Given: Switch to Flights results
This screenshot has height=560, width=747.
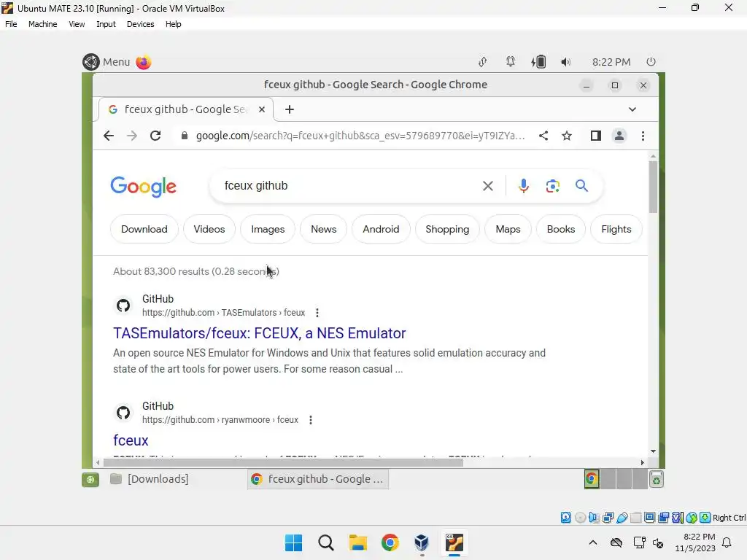Looking at the screenshot, I should click(x=616, y=230).
